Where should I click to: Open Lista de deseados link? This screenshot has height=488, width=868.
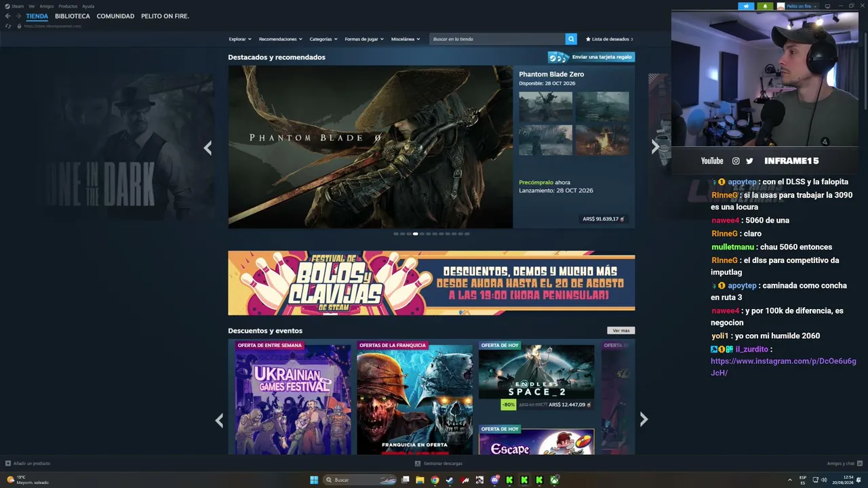[x=609, y=39]
